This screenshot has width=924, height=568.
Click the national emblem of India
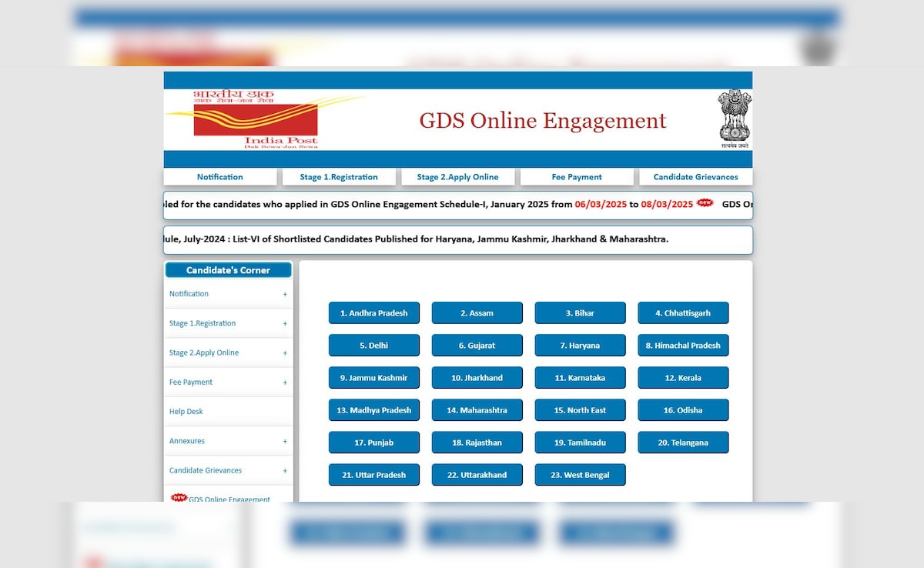click(734, 119)
